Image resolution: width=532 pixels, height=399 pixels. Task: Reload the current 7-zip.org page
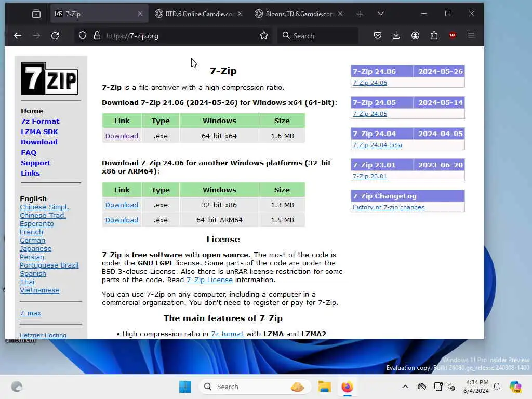click(55, 36)
